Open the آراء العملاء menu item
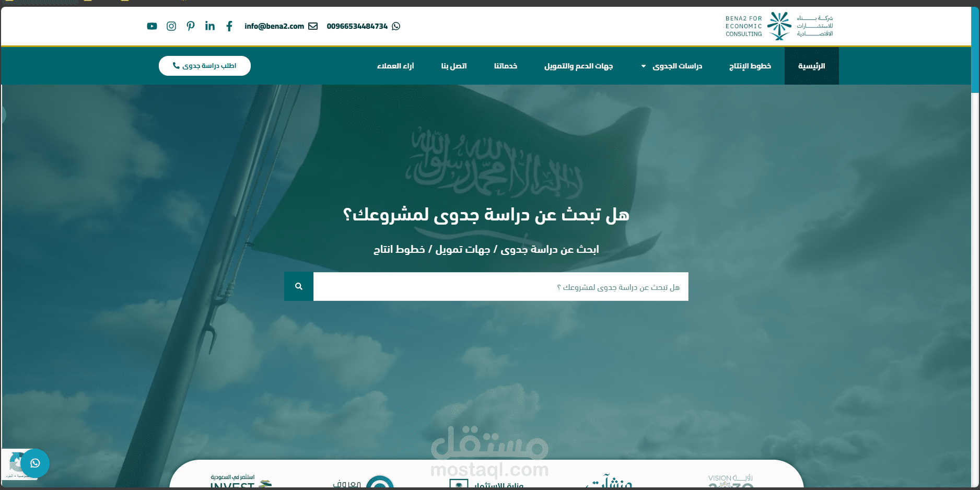The width and height of the screenshot is (980, 490). [395, 66]
